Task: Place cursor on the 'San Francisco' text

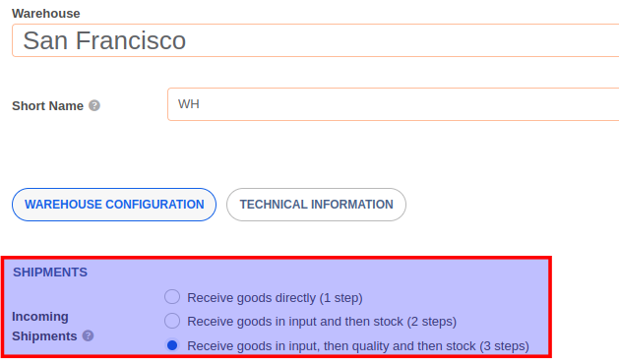Action: (x=104, y=40)
